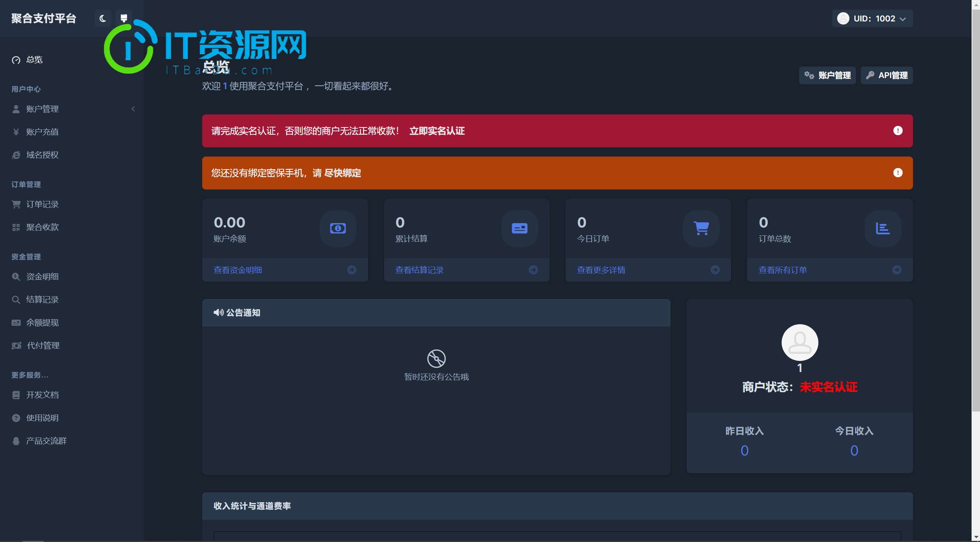The height and width of the screenshot is (542, 980).
Task: Click the exclamation icon in the red alert
Action: click(x=898, y=131)
